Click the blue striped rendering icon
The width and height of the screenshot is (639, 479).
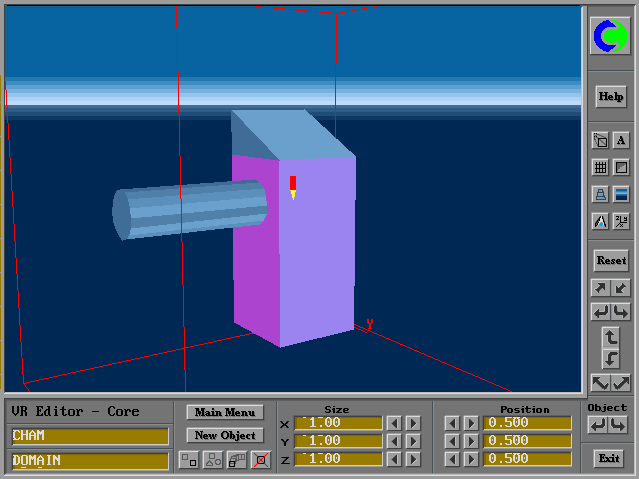click(621, 195)
